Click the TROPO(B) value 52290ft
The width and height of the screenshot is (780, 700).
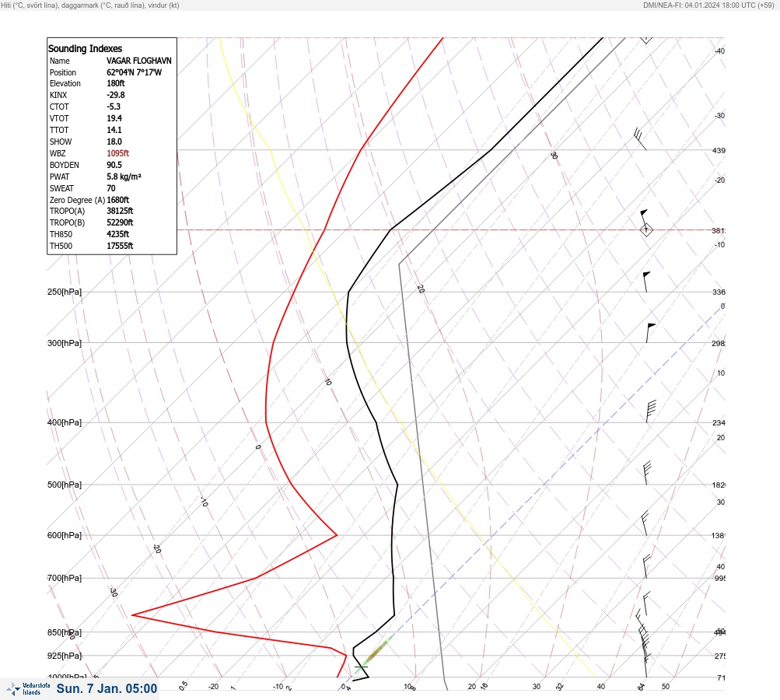pos(120,222)
